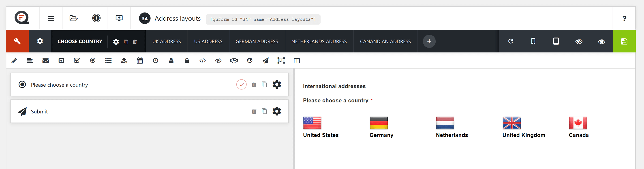Add a radio buttons element icon
644x169 pixels.
[x=93, y=60]
